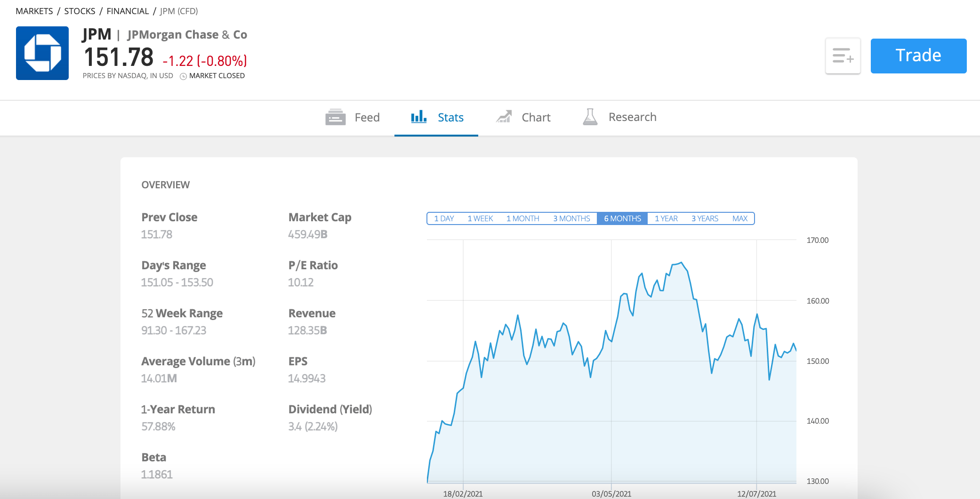Click the Chart trend arrow icon
The width and height of the screenshot is (980, 499).
coord(504,117)
